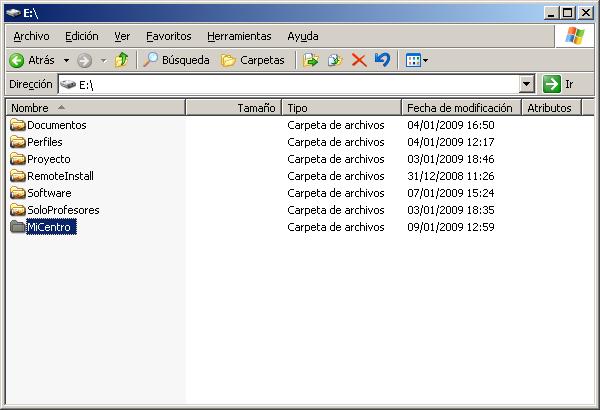Viewport: 600px width, 410px height.
Task: Expand the Dirección address bar dropdown
Action: [x=527, y=85]
